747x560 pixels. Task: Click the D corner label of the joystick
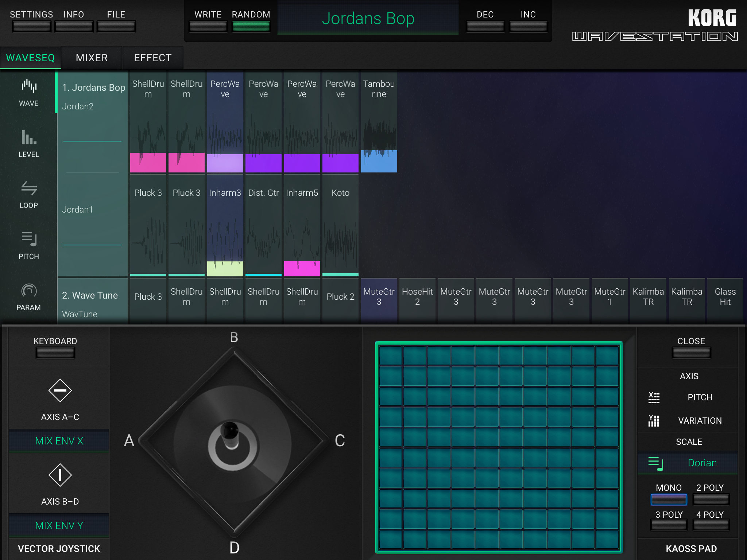[x=234, y=548]
